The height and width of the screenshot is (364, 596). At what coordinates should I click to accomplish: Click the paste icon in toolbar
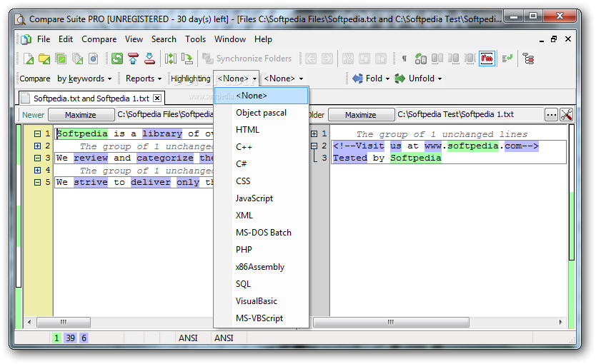[380, 59]
